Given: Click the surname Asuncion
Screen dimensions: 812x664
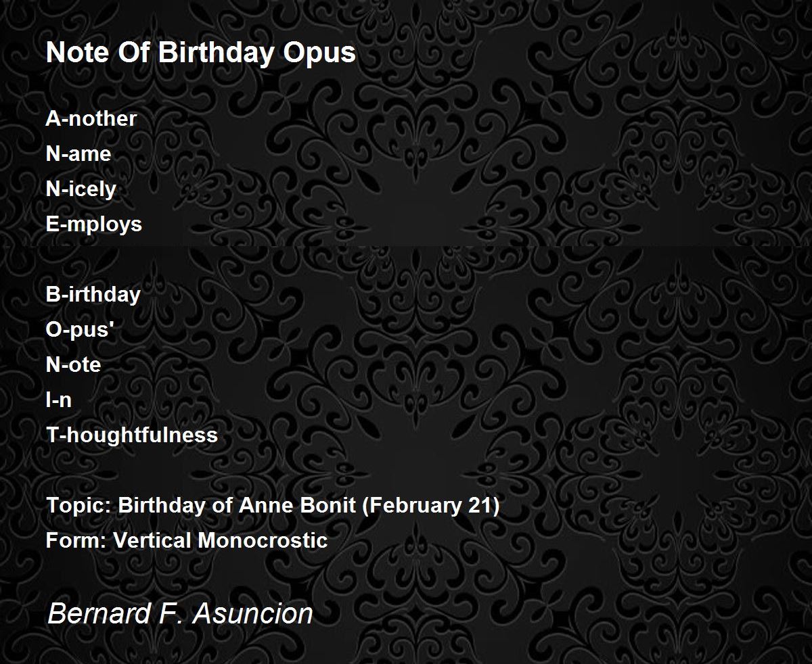Looking at the screenshot, I should [253, 614].
